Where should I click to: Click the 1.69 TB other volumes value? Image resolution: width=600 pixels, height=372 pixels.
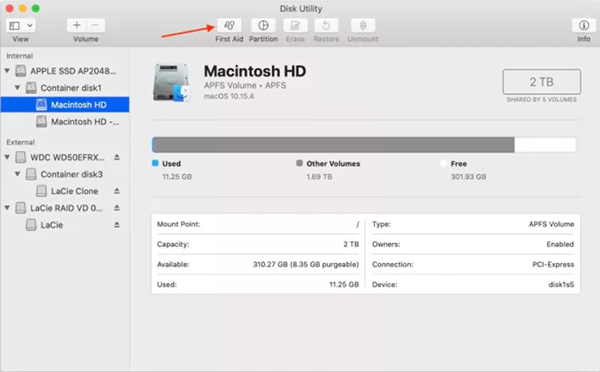pyautogui.click(x=319, y=177)
